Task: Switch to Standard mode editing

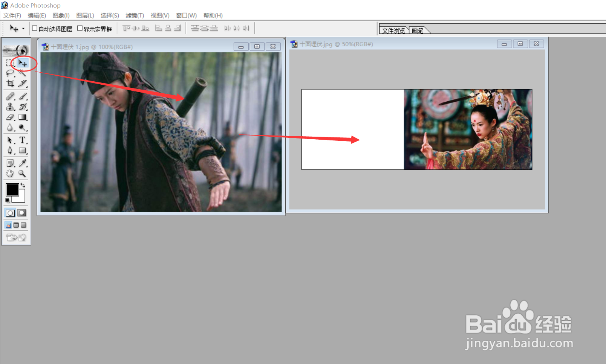Action: [x=10, y=213]
